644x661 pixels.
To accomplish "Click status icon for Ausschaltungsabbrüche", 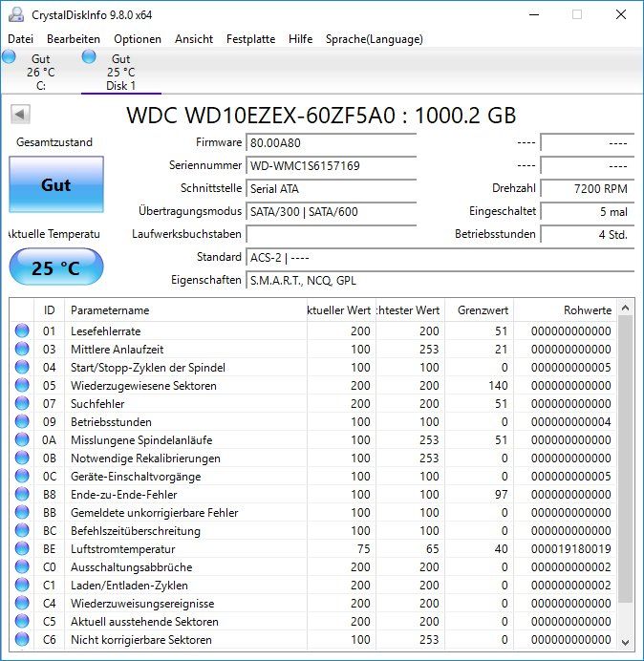I will [x=22, y=566].
